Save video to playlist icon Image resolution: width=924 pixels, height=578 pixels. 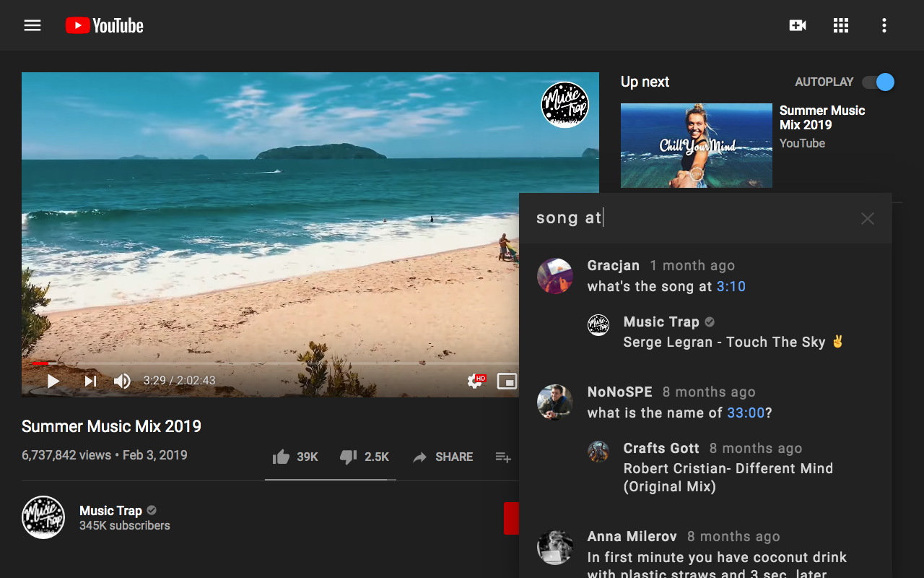click(x=503, y=457)
